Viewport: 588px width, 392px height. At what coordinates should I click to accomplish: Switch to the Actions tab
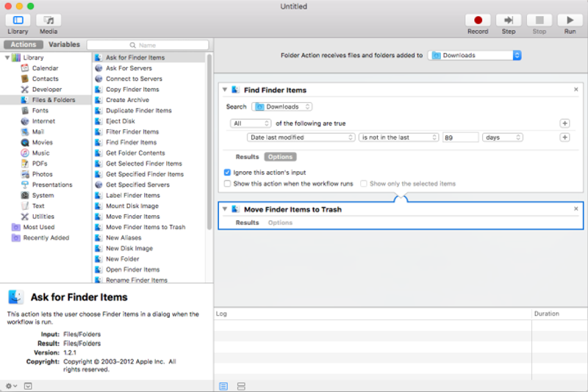click(24, 45)
